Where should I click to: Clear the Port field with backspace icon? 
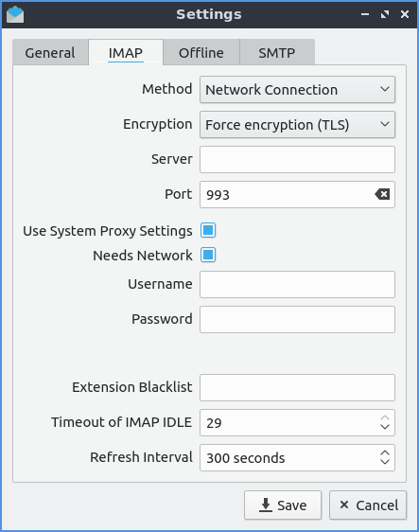(x=382, y=194)
